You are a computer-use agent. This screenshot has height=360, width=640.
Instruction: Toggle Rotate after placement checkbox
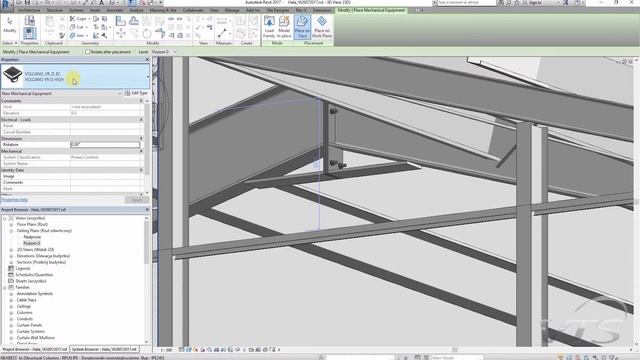[87, 52]
